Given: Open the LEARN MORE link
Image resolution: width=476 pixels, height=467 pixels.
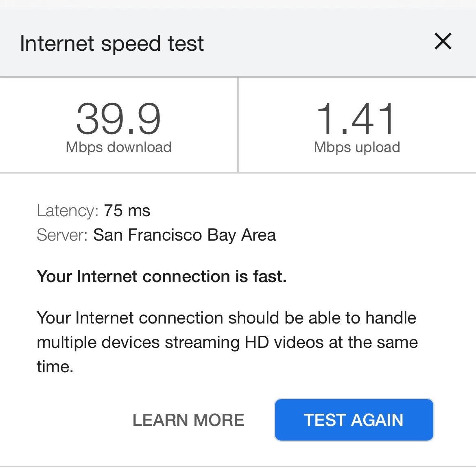Looking at the screenshot, I should click(188, 420).
